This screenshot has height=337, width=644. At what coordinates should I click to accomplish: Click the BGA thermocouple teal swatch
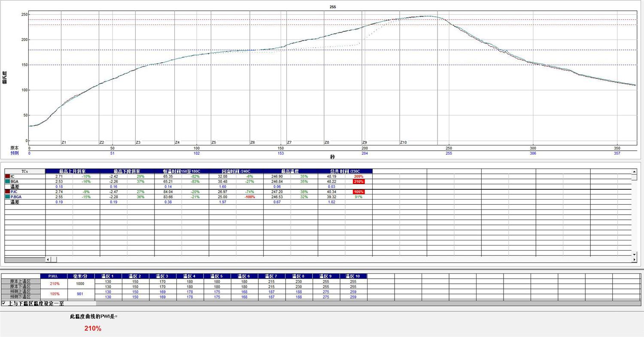[7, 182]
